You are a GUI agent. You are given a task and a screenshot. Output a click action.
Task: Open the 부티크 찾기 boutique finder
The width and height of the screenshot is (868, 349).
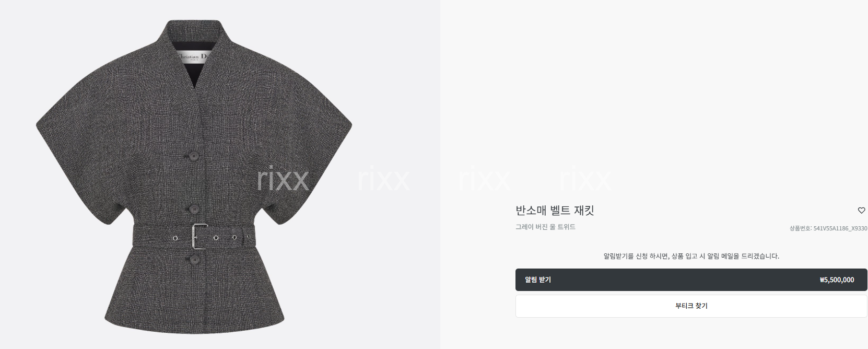(x=691, y=306)
